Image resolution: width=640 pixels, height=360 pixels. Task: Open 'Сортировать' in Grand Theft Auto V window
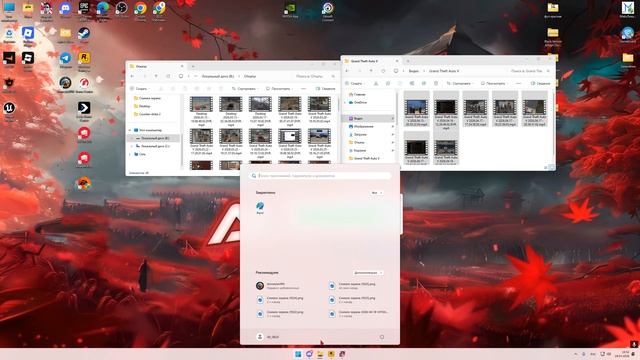point(459,83)
